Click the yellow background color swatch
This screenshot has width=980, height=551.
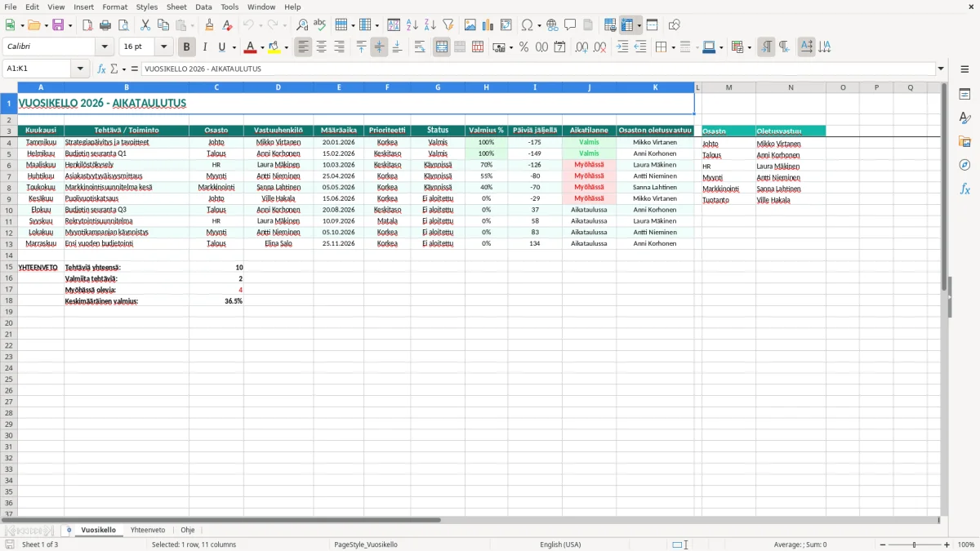tap(274, 47)
